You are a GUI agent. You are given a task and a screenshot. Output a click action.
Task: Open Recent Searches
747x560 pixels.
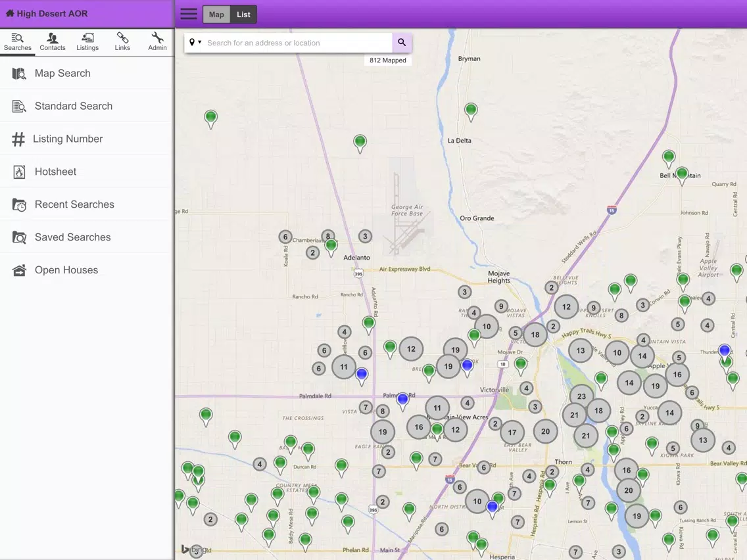pos(87,204)
